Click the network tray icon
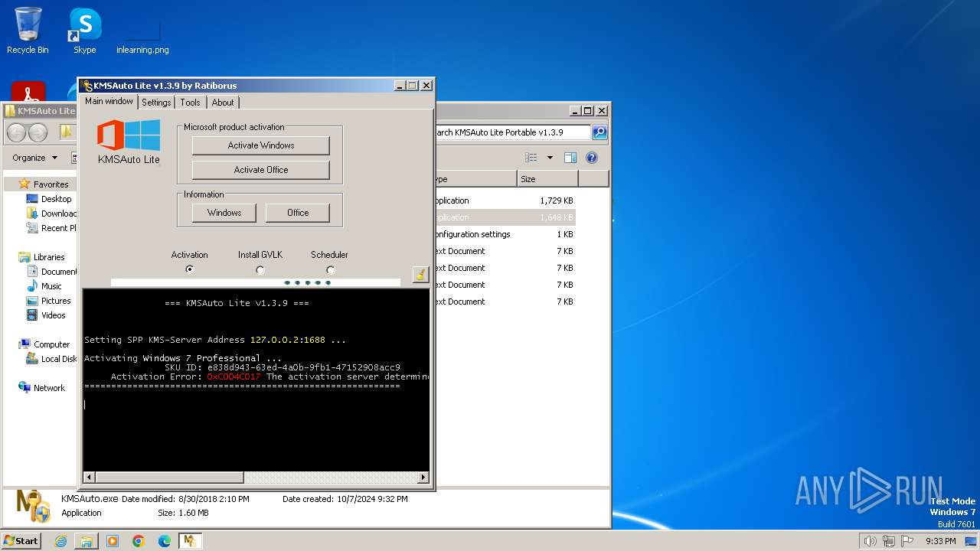 click(889, 541)
